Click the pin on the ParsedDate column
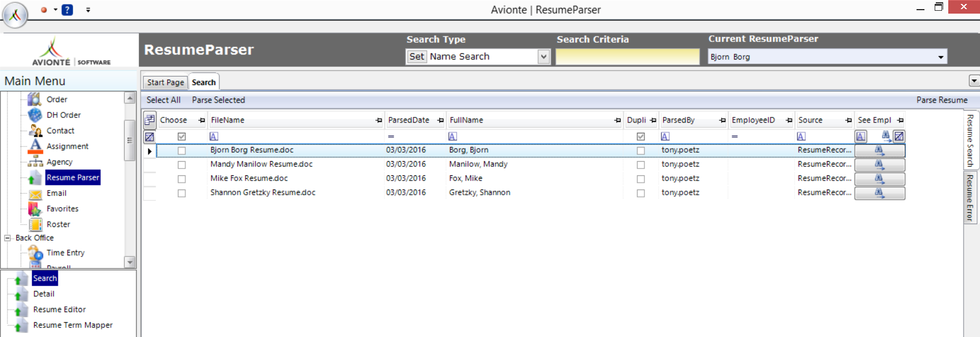This screenshot has height=337, width=980. click(x=440, y=120)
